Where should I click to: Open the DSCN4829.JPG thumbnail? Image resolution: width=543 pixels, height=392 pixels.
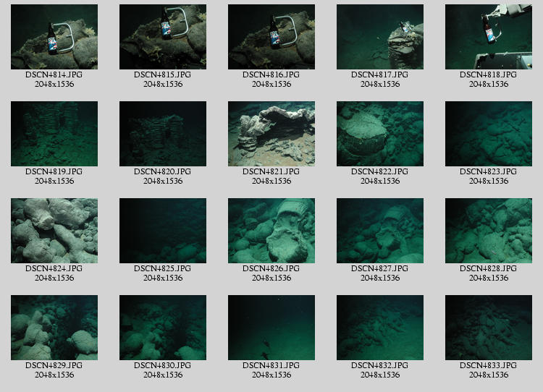pos(54,328)
